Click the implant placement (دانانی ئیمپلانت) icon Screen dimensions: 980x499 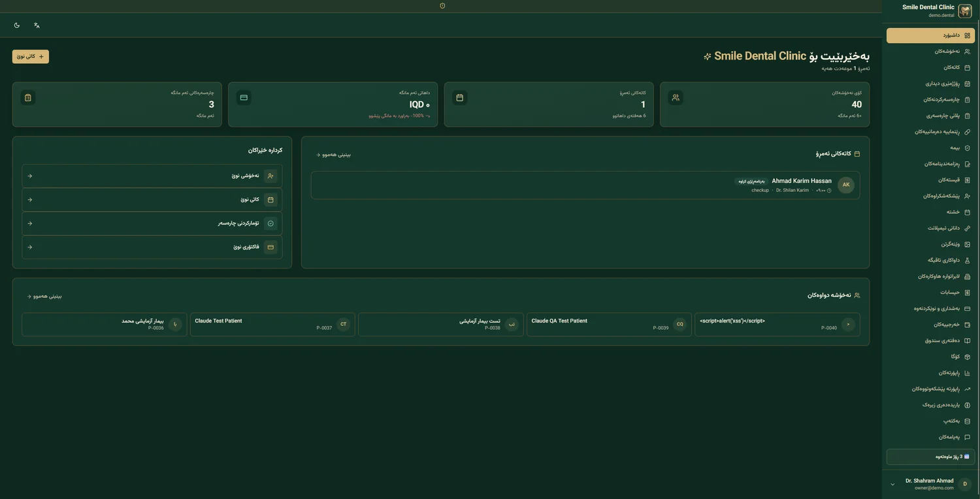tap(968, 229)
